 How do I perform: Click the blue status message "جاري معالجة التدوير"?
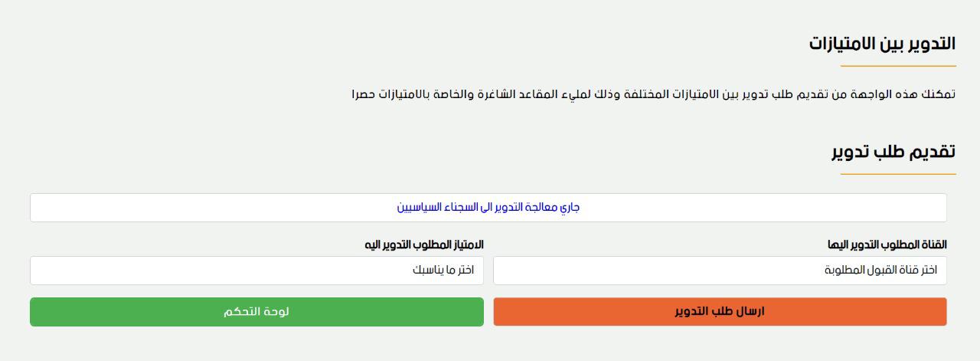click(x=488, y=208)
